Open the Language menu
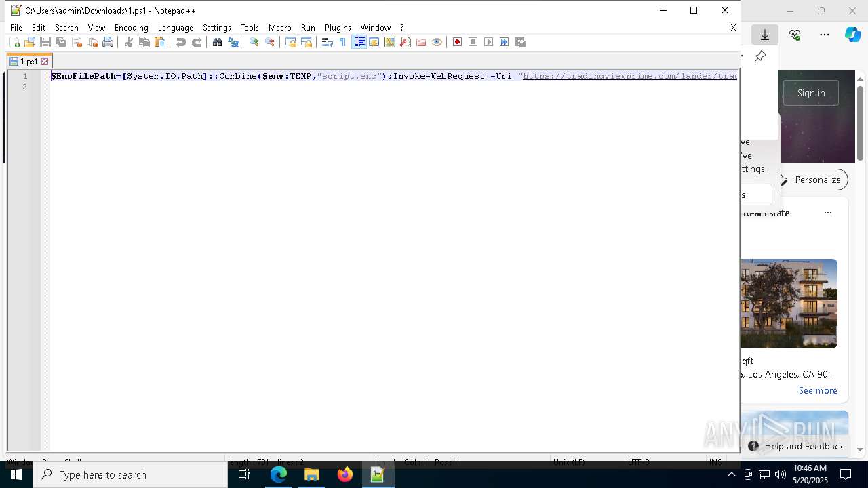Image resolution: width=868 pixels, height=488 pixels. [x=175, y=28]
